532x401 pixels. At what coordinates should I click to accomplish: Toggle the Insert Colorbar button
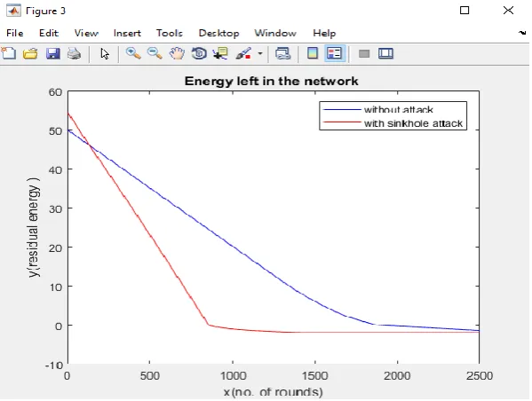313,53
